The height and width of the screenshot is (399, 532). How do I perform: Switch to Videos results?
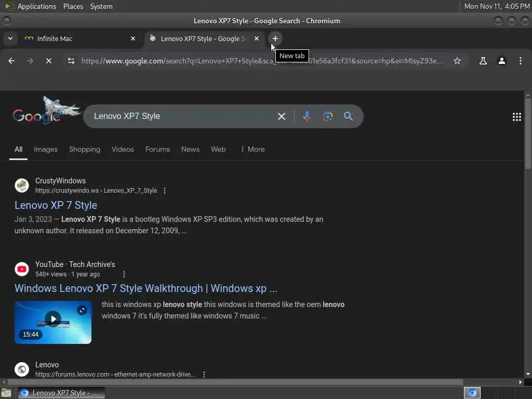coord(123,149)
